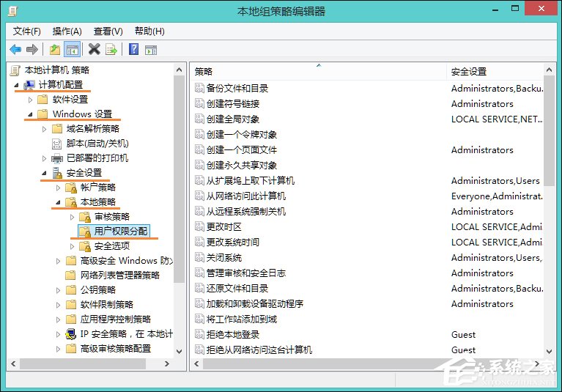Screen dimensions: 562x392
Task: Click the IP 安全策略 shield icon
Action: tap(71, 334)
